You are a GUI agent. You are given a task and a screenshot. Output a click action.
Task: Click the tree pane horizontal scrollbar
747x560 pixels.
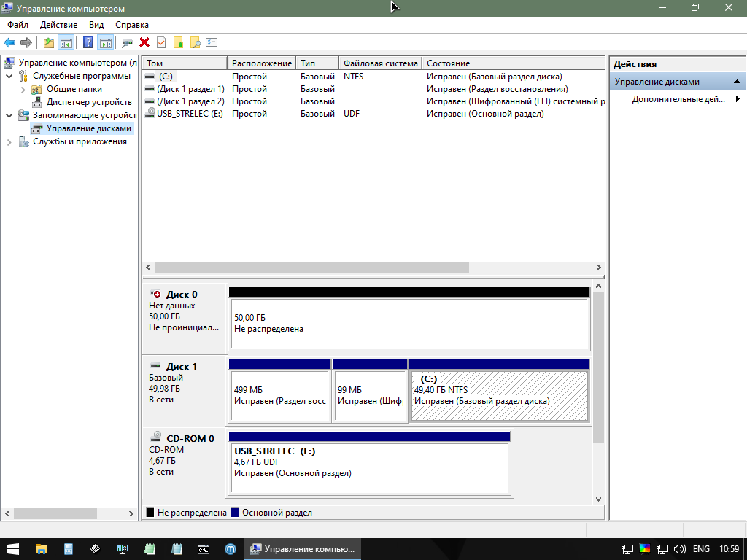click(55, 514)
